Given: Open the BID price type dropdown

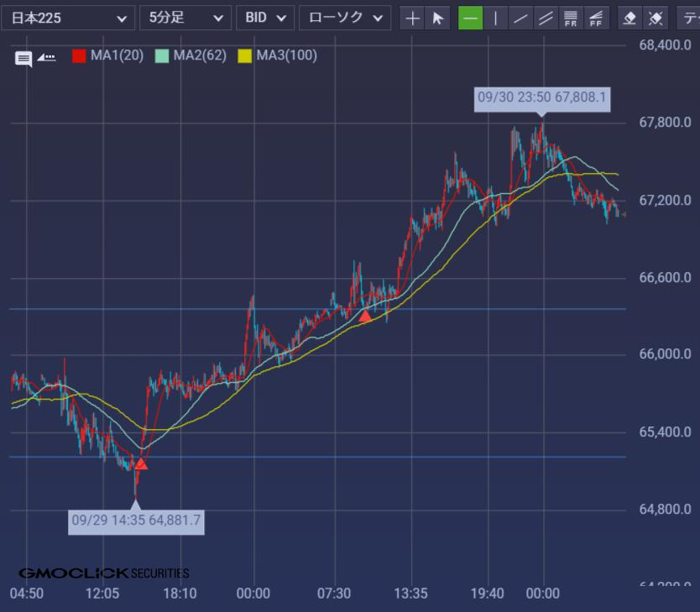Looking at the screenshot, I should coord(265,18).
